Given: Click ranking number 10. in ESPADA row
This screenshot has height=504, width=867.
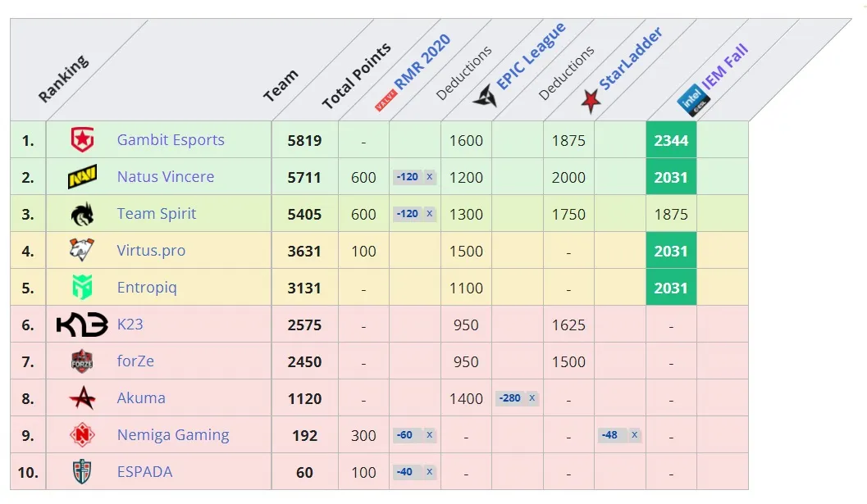Looking at the screenshot, I should (x=28, y=473).
